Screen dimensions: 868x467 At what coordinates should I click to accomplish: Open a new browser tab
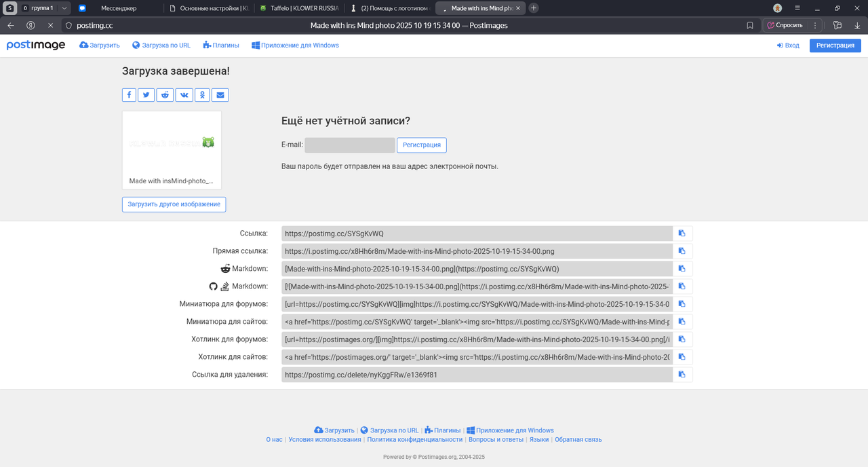pos(534,8)
